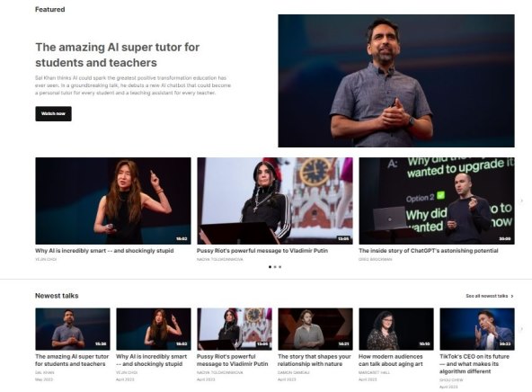This screenshot has height=392, width=532.
Task: Open the ChatGPT astonishing potential thumbnail
Action: point(437,200)
